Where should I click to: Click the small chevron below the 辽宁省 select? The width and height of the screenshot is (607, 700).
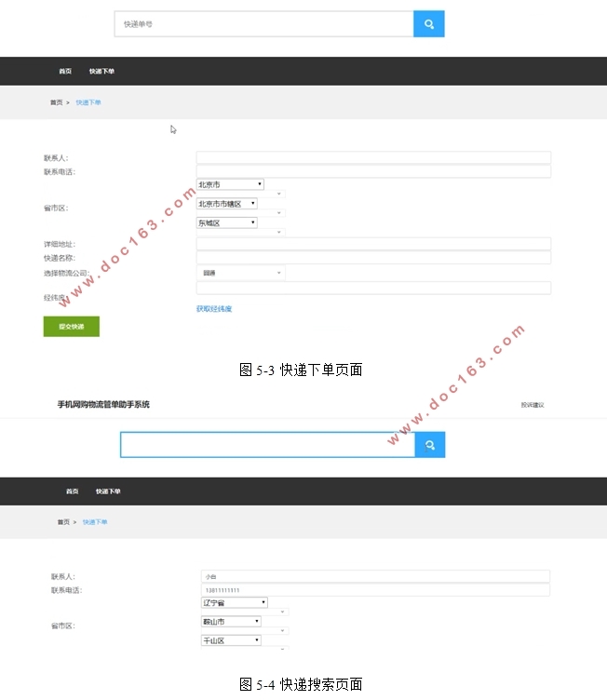(x=282, y=612)
